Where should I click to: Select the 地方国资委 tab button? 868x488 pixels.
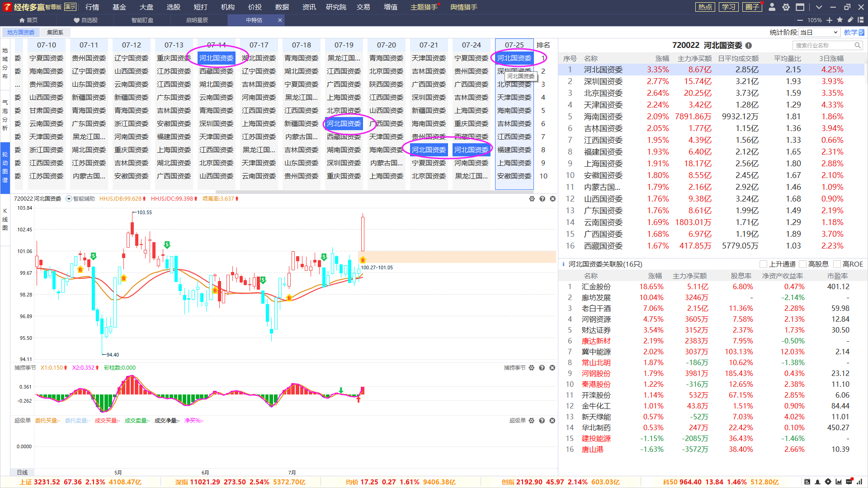pos(21,33)
